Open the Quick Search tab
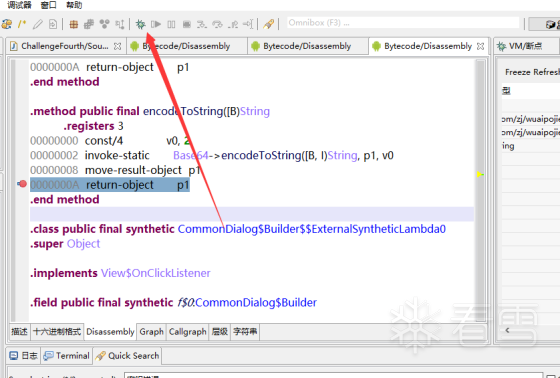The height and width of the screenshot is (378, 560). [128, 356]
